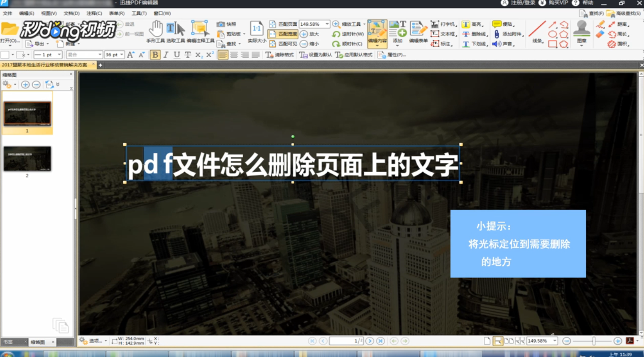The height and width of the screenshot is (357, 644).
Task: Open the 编辑(E) menu
Action: tap(26, 13)
